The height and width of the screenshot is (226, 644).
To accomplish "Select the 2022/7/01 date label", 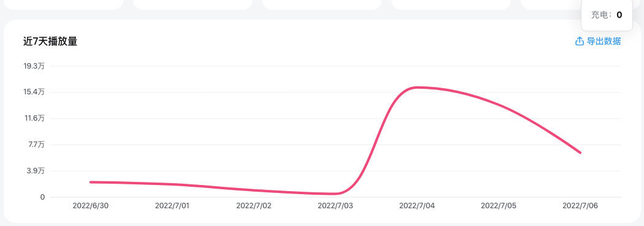I will point(172,206).
